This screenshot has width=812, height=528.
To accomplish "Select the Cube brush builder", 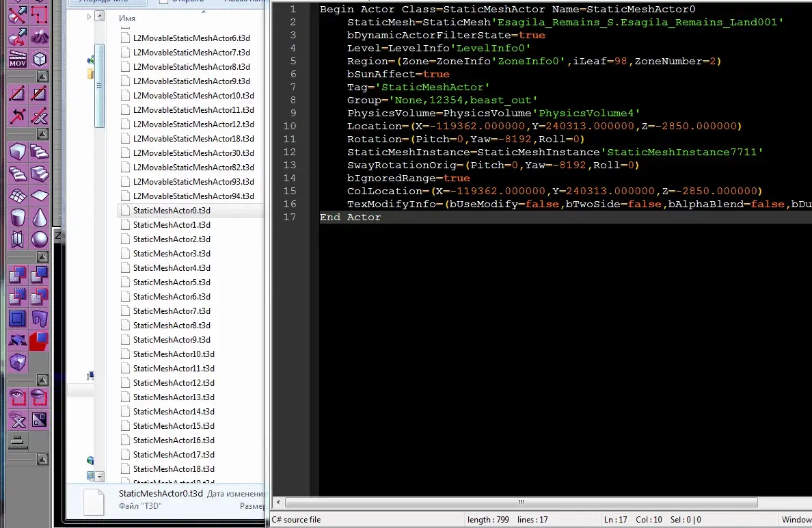I will tap(17, 151).
